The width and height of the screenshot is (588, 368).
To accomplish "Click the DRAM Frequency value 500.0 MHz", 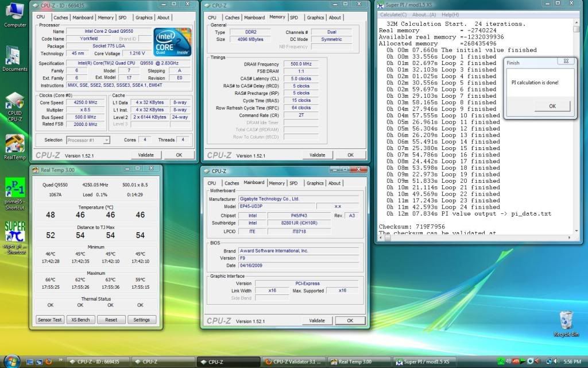I will (301, 64).
